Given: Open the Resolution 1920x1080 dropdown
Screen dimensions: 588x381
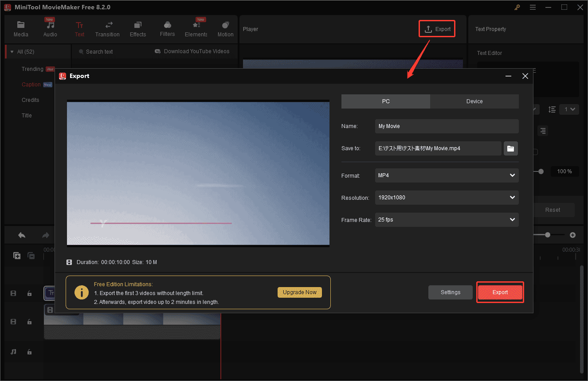Looking at the screenshot, I should tap(447, 198).
